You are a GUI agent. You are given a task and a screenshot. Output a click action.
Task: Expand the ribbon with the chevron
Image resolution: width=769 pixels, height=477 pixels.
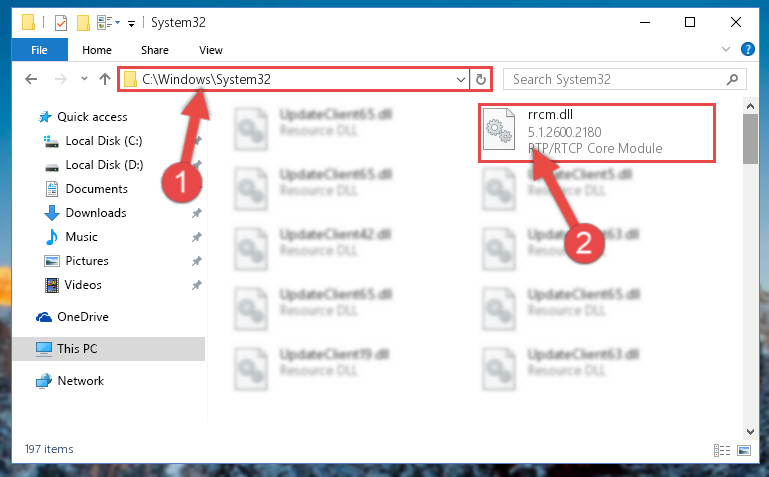[726, 49]
